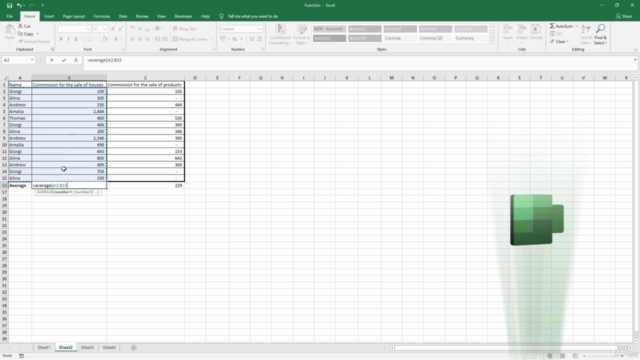Image resolution: width=640 pixels, height=360 pixels.
Task: Apply the Comma cell style
Action: [x=400, y=38]
